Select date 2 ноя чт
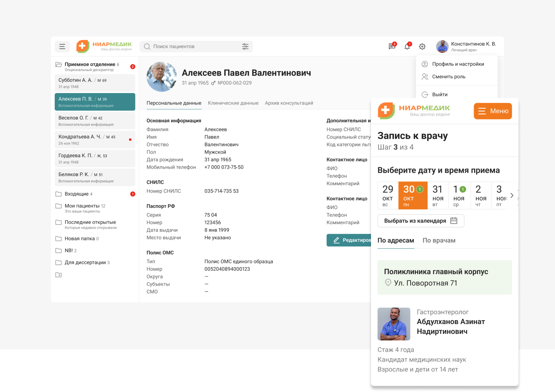Image resolution: width=555 pixels, height=392 pixels. click(481, 195)
